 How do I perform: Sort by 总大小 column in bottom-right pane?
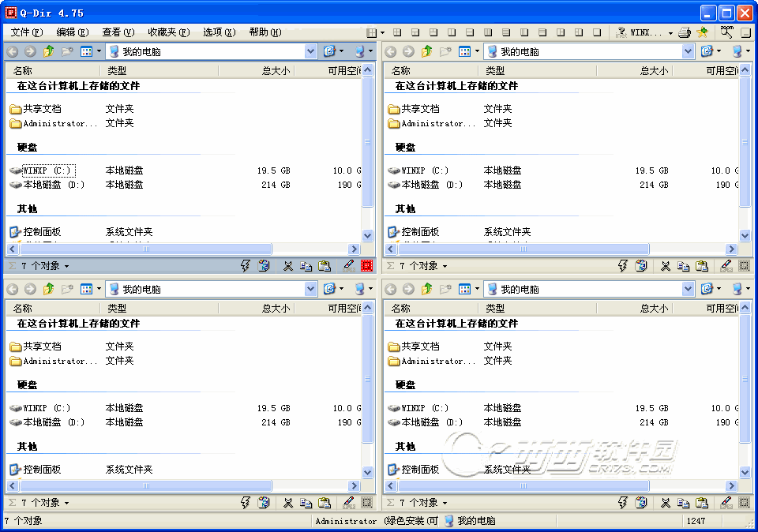pos(635,309)
